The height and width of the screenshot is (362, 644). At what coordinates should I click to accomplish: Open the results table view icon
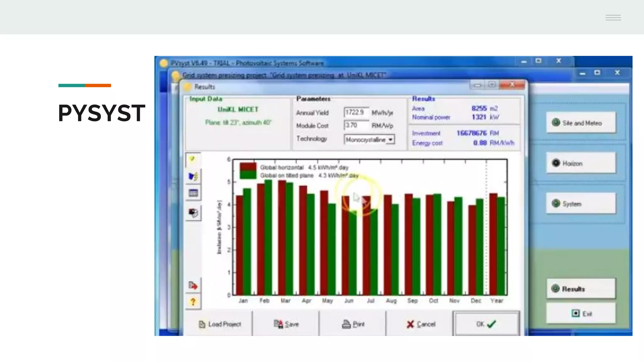[193, 193]
